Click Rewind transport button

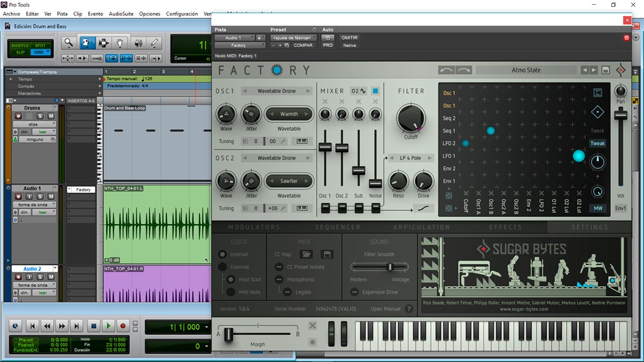pyautogui.click(x=47, y=326)
